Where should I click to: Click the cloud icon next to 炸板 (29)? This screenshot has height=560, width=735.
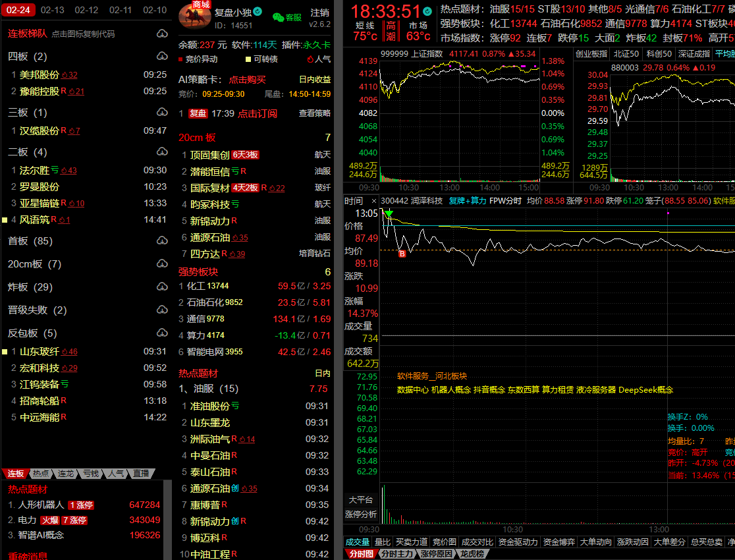tap(162, 287)
